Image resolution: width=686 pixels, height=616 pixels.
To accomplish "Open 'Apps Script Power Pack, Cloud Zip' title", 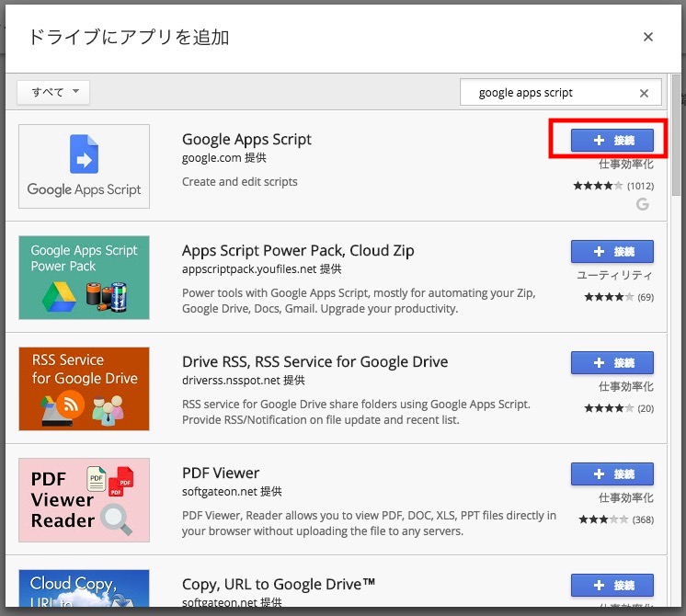I will pos(298,251).
